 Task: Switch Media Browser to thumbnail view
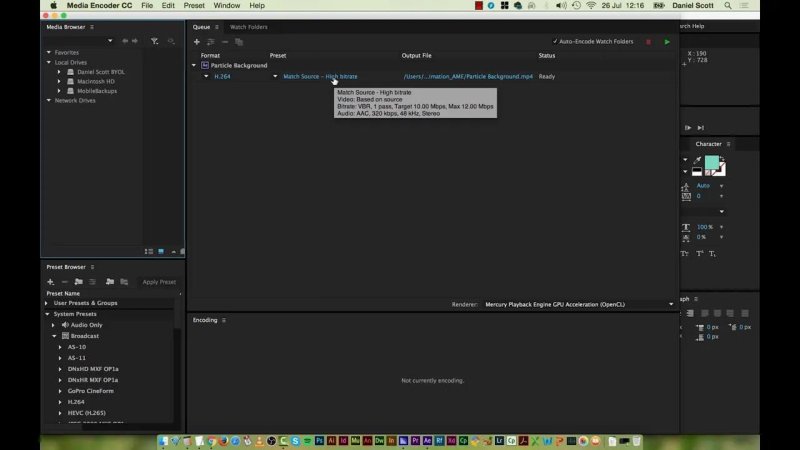(x=161, y=252)
